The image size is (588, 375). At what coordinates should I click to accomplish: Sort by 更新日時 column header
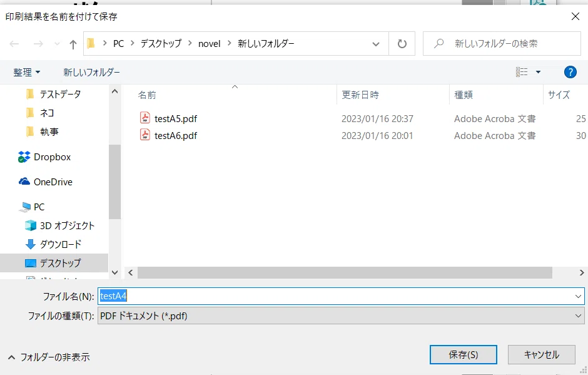360,95
